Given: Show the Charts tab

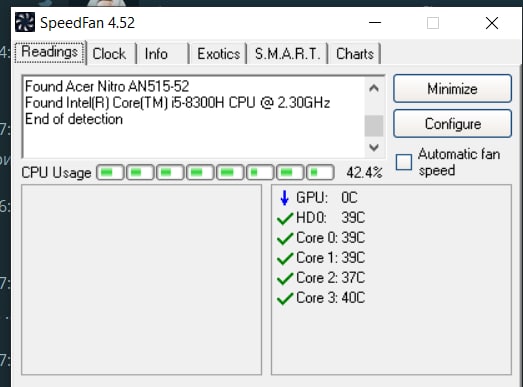Looking at the screenshot, I should [355, 54].
